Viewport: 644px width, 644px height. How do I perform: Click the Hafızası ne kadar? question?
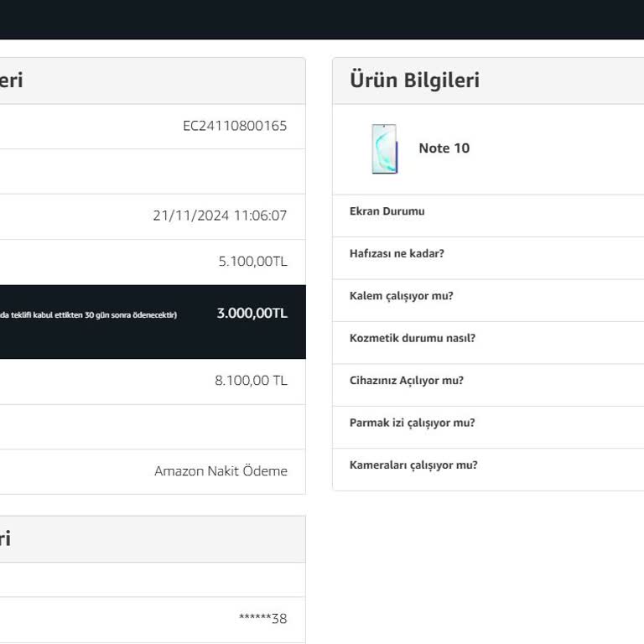pyautogui.click(x=397, y=253)
